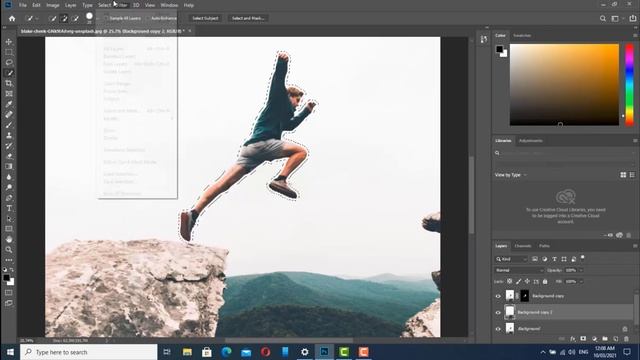Enable Auto-Enhance checkbox

[x=148, y=18]
